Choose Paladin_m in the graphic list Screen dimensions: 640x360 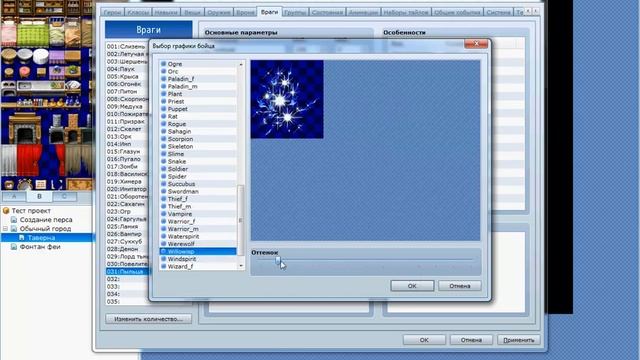pyautogui.click(x=198, y=87)
